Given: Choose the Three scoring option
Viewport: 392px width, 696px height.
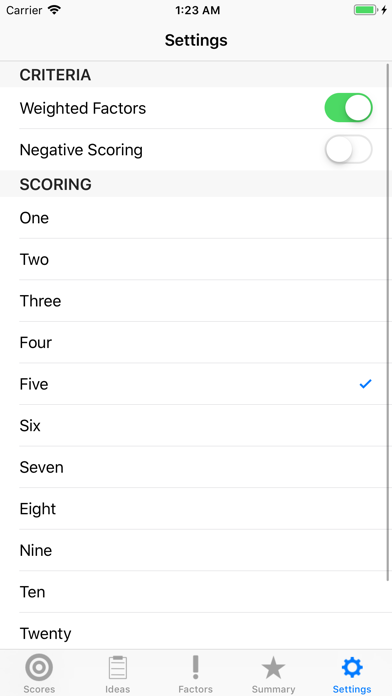Looking at the screenshot, I should click(196, 301).
